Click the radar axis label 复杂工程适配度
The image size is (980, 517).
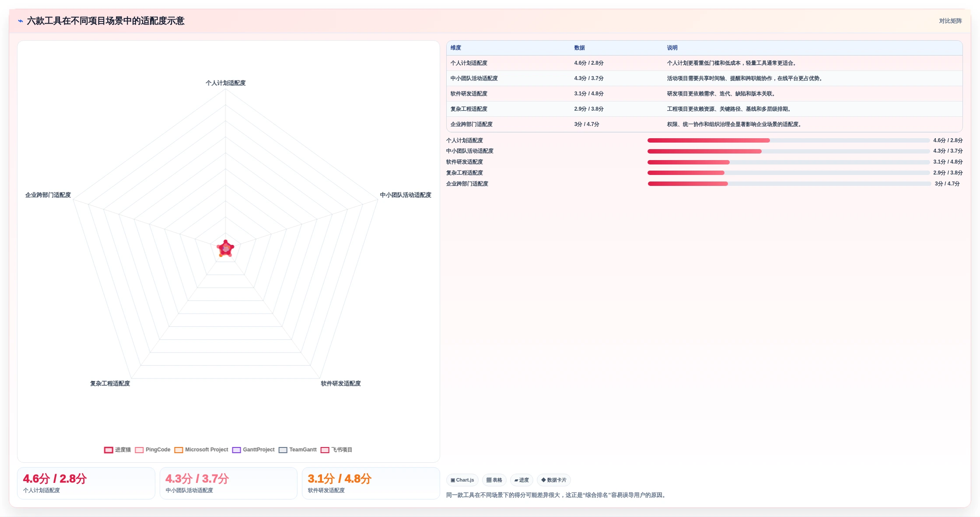coord(110,384)
